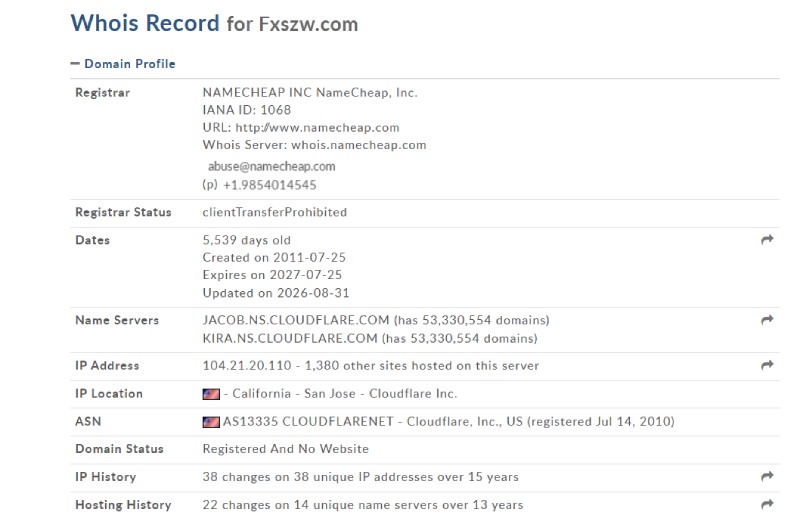
Task: Select the IP History row label
Action: click(x=106, y=477)
